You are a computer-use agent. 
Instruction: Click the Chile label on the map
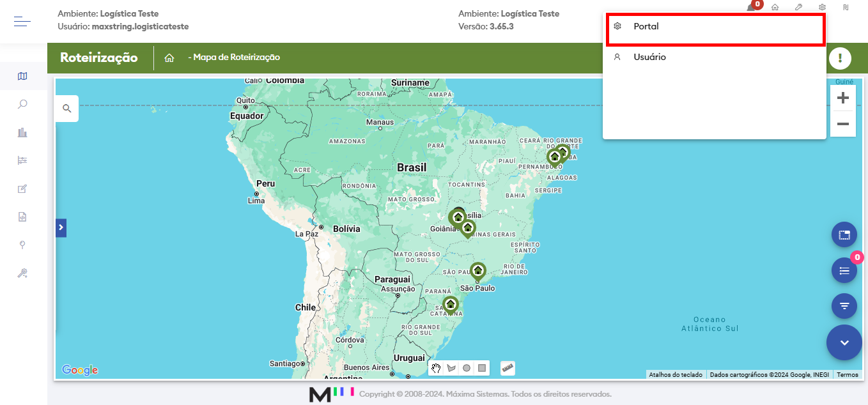306,307
